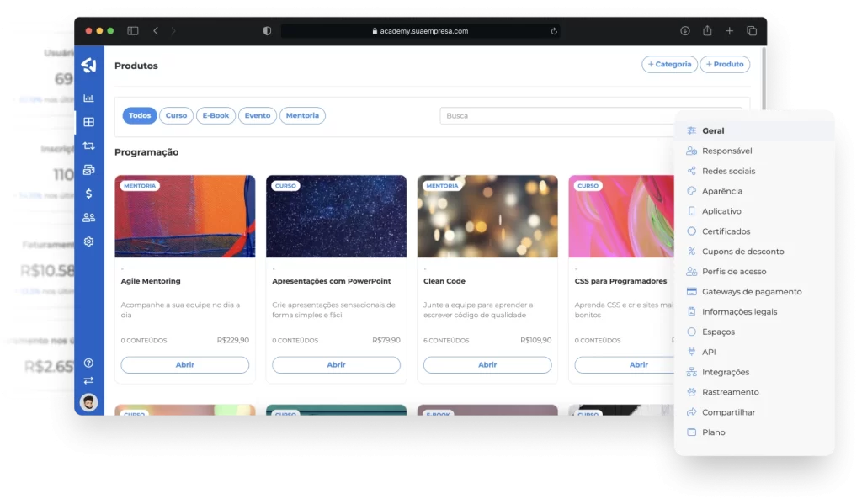
Task: Open the user avatar profile picture
Action: [88, 402]
